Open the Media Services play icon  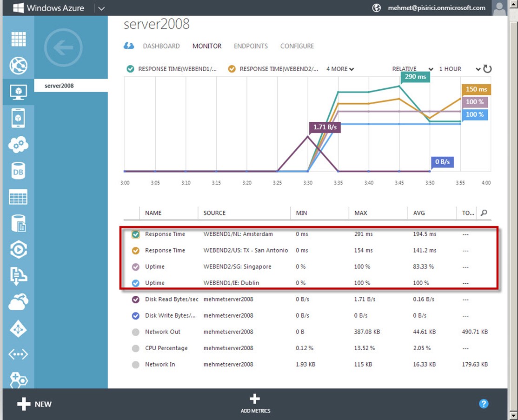19,249
